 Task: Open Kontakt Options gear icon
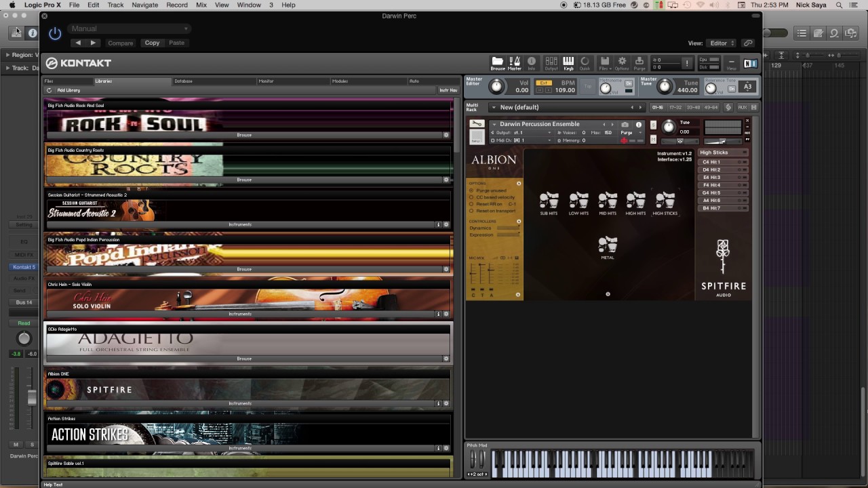(622, 63)
